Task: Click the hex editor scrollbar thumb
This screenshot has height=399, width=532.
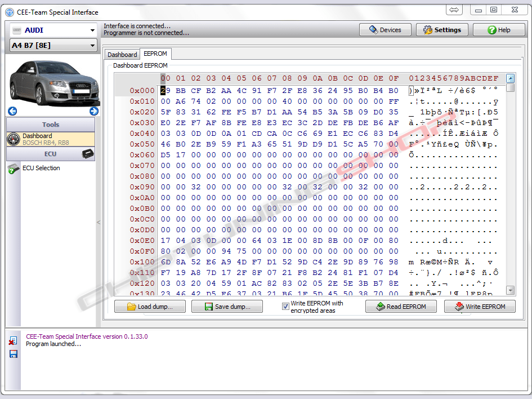Action: [x=510, y=87]
